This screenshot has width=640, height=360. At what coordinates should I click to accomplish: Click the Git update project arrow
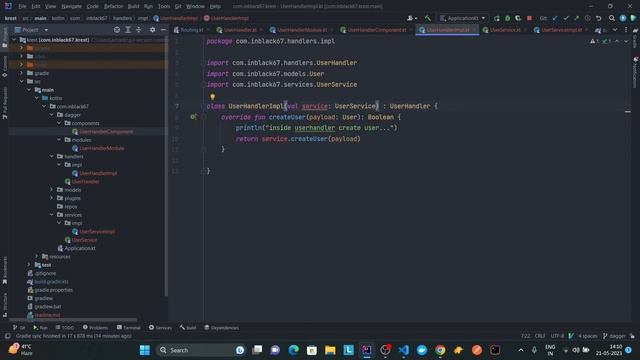pos(555,18)
